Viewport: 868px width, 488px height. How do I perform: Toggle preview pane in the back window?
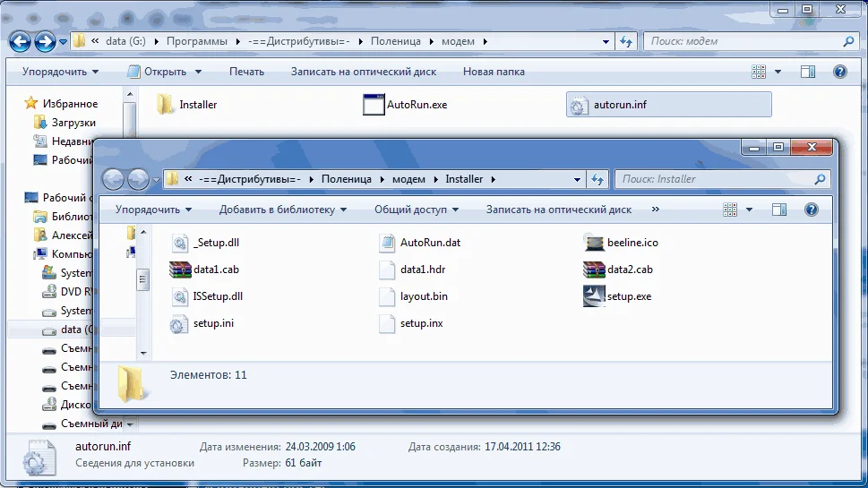[808, 72]
